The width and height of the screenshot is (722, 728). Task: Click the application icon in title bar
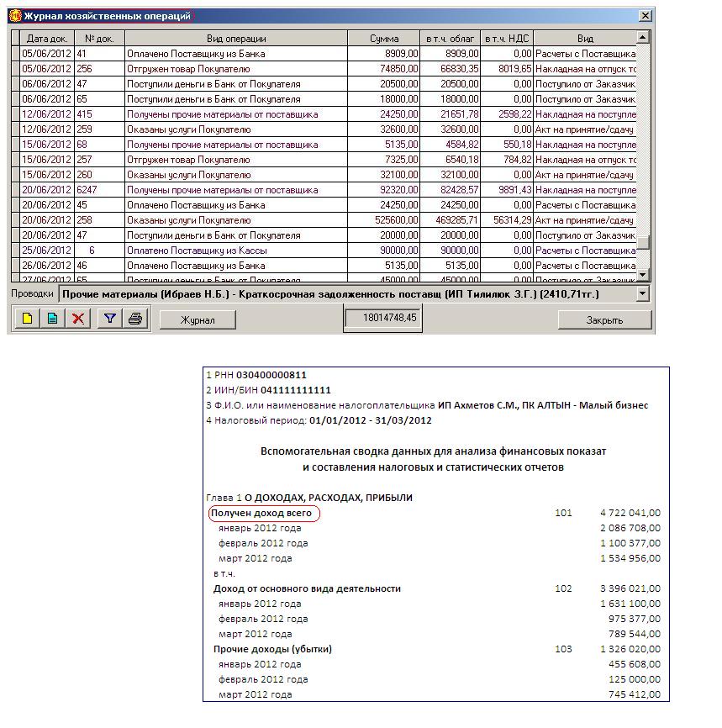pyautogui.click(x=15, y=16)
